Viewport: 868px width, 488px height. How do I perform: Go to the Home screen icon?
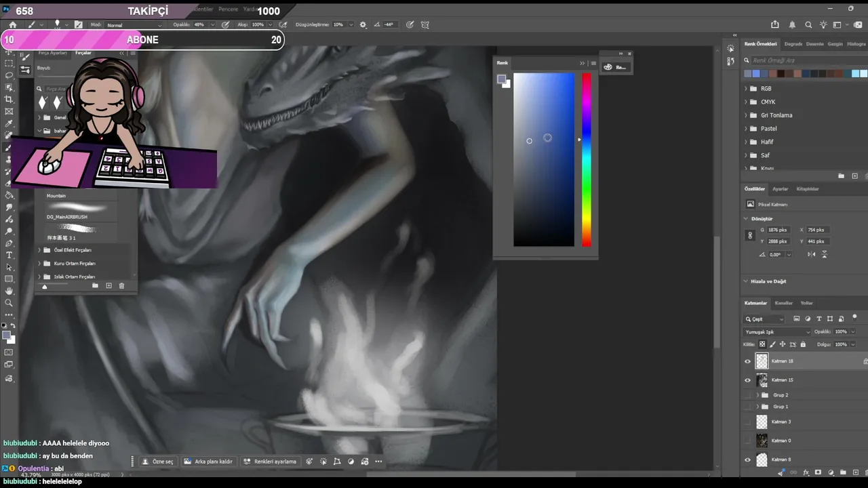12,25
